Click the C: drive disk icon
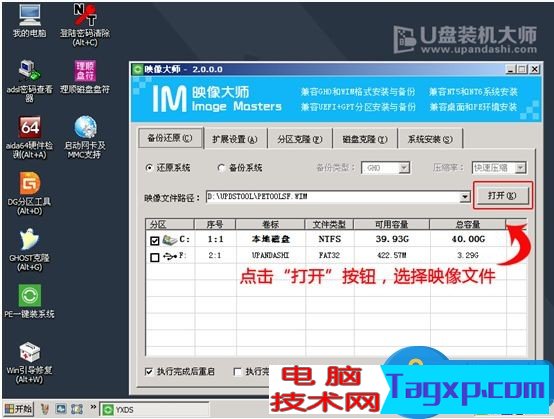This screenshot has height=419, width=554. (x=170, y=240)
